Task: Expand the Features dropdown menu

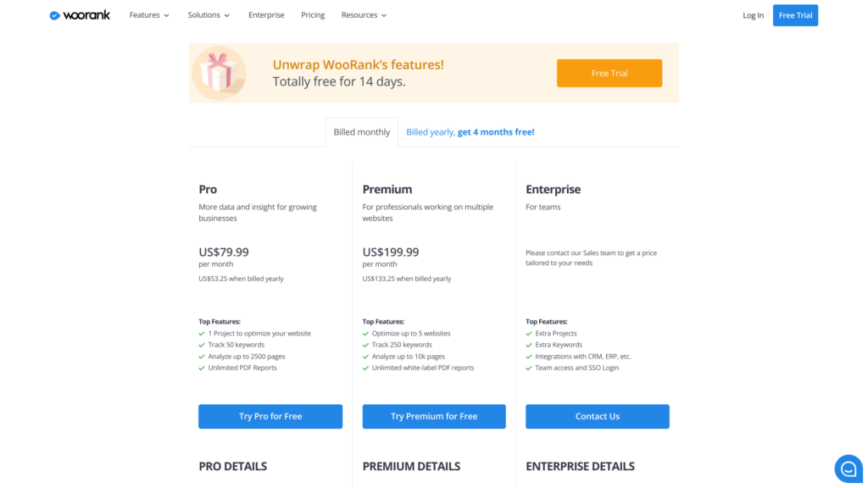Action: click(x=149, y=15)
